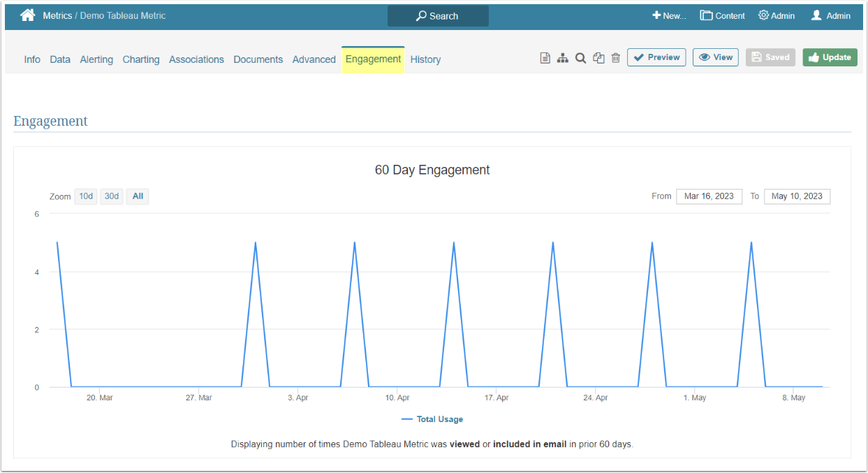Open the document notes icon
Image resolution: width=868 pixels, height=473 pixels.
click(545, 58)
